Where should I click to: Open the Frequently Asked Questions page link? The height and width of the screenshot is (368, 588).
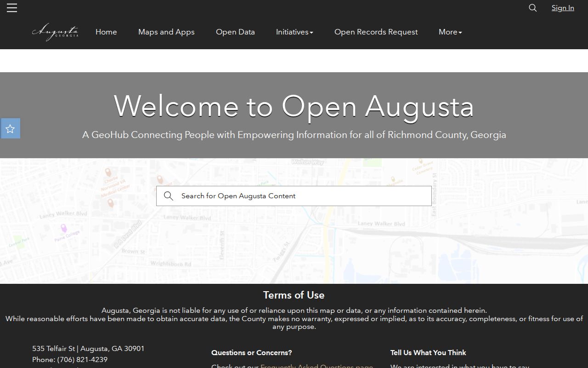tap(317, 366)
